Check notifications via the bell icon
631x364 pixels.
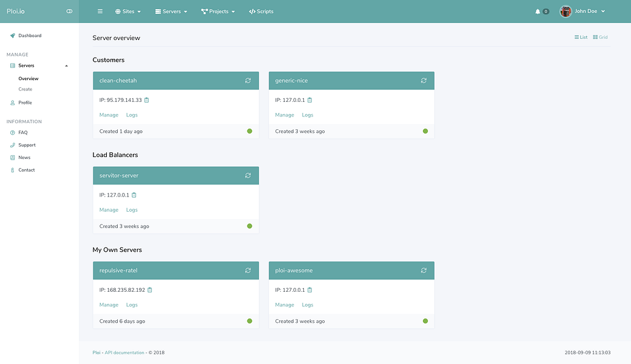click(537, 10)
